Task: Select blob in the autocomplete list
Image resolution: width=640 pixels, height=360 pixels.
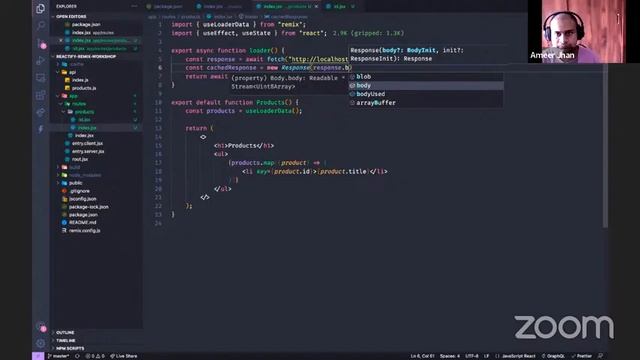Action: point(426,77)
